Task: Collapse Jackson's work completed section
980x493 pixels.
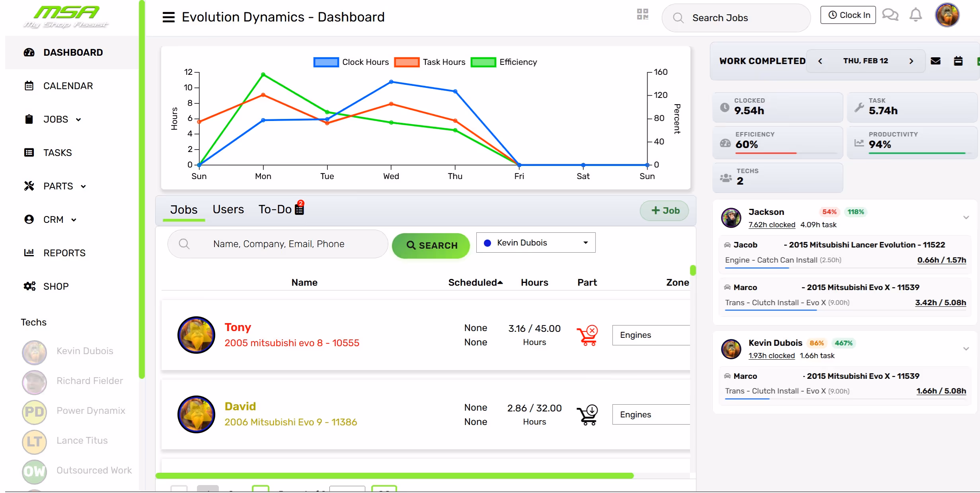Action: click(966, 218)
